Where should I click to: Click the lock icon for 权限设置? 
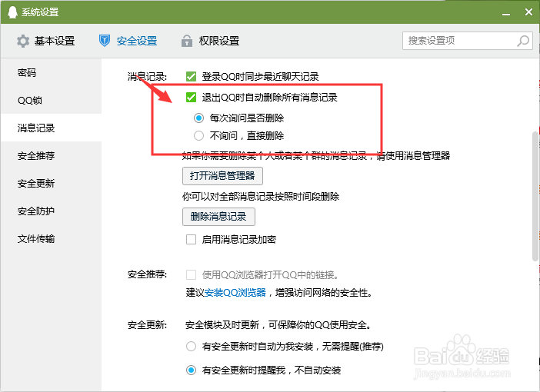pyautogui.click(x=187, y=41)
